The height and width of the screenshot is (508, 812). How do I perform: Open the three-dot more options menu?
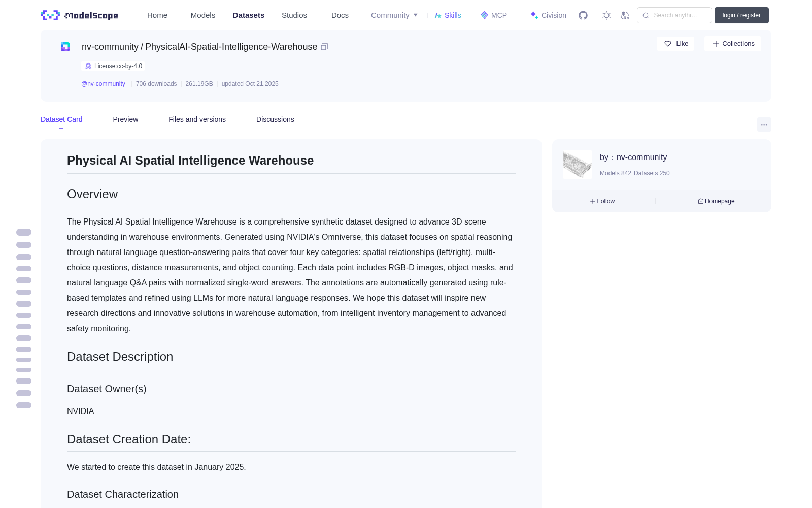point(764,124)
